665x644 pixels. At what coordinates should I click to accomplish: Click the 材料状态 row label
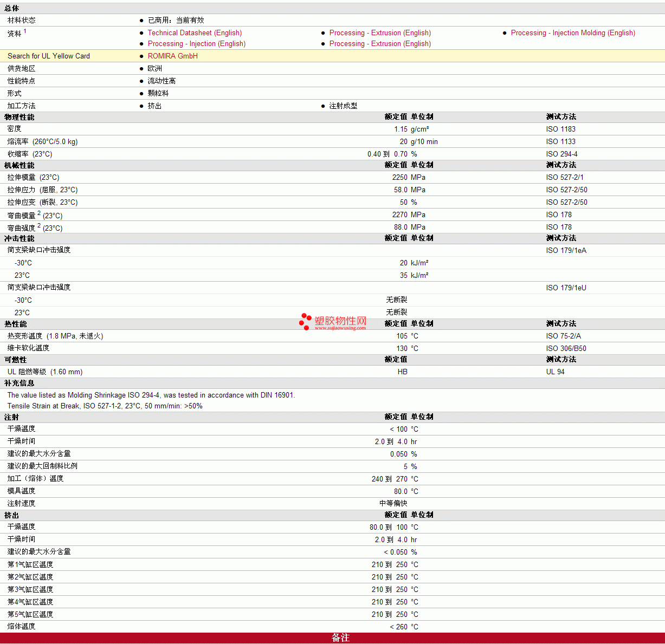(22, 21)
